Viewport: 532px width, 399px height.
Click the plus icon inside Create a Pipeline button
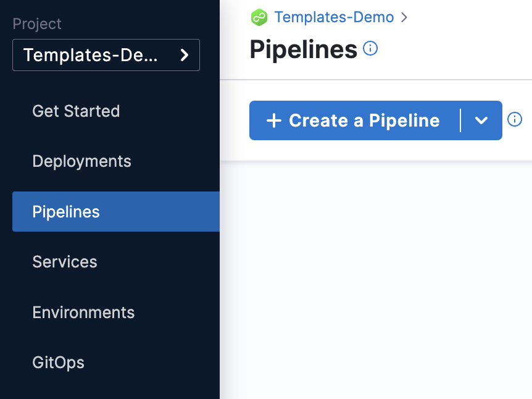(273, 120)
